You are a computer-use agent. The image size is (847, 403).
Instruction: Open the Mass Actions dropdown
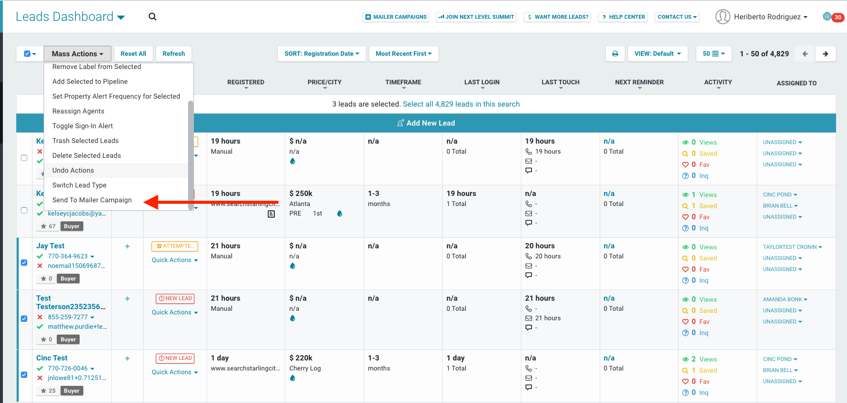point(77,54)
